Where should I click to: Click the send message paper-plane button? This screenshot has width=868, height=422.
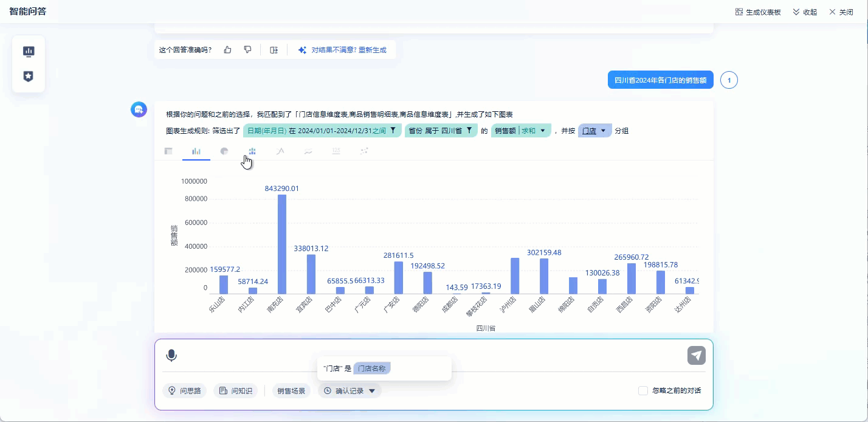(x=697, y=355)
